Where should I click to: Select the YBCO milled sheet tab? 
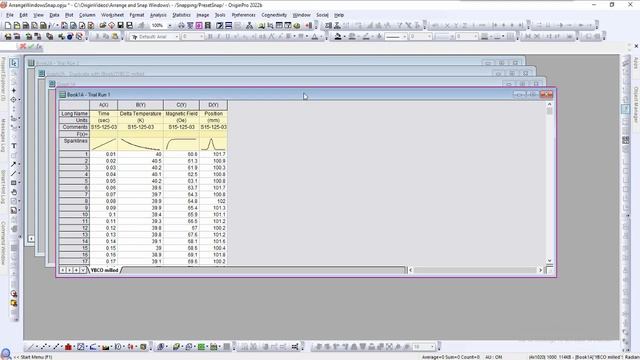104,270
